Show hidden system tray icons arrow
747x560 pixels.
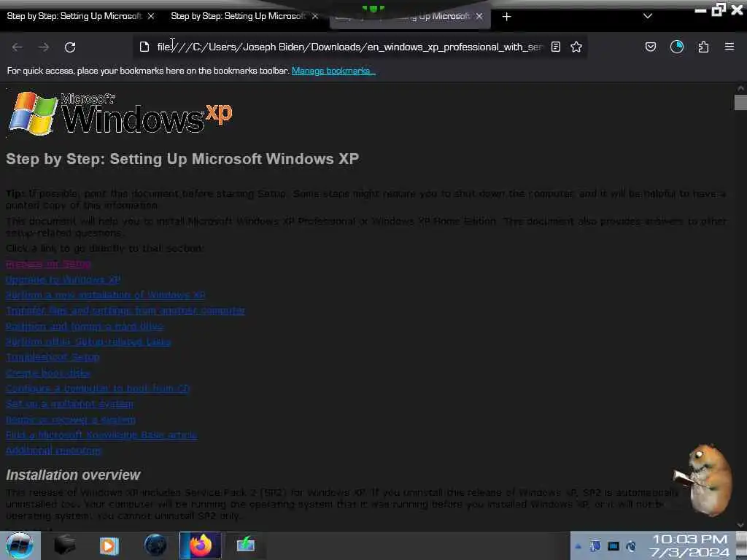pos(578,546)
